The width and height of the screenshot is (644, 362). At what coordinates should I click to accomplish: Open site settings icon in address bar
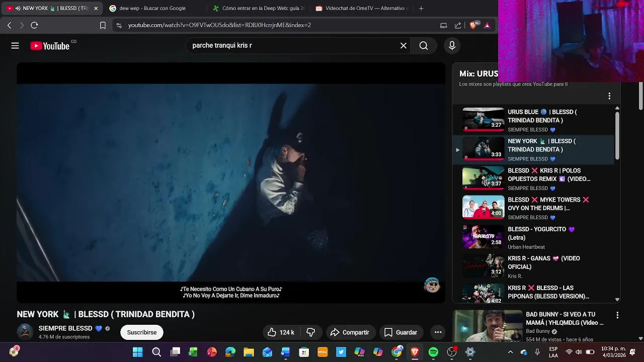pyautogui.click(x=119, y=25)
